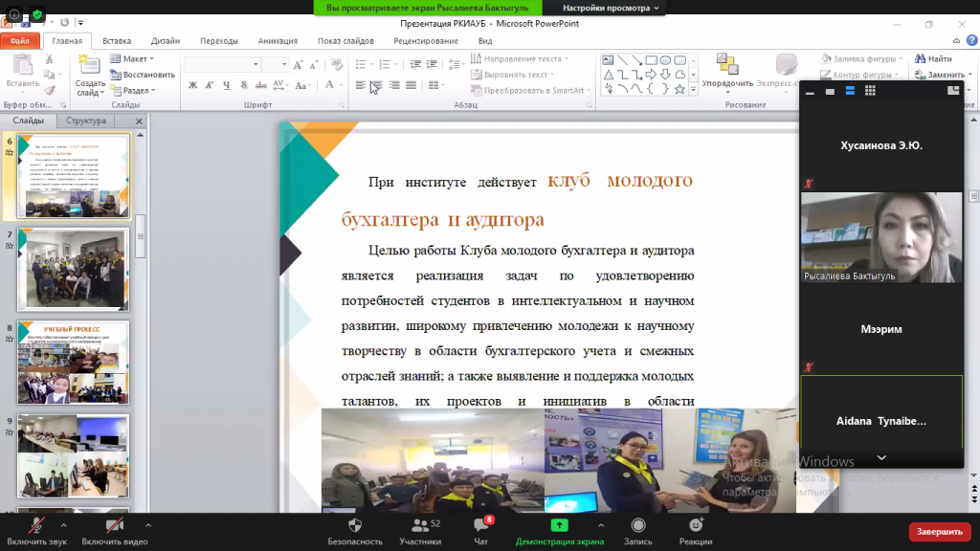Click the numbered list icon
The image size is (980, 551).
[385, 64]
